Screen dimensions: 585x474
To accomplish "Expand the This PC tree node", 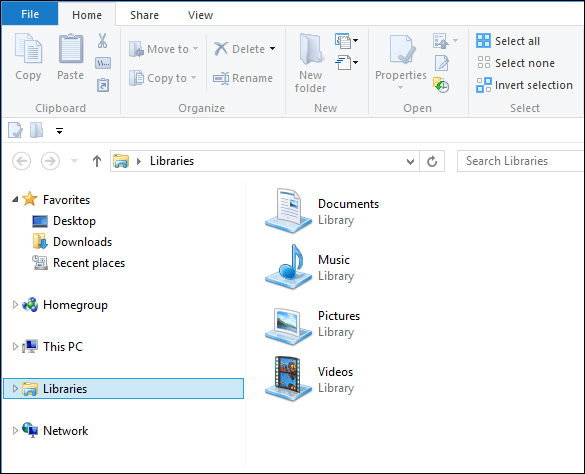I will (15, 346).
